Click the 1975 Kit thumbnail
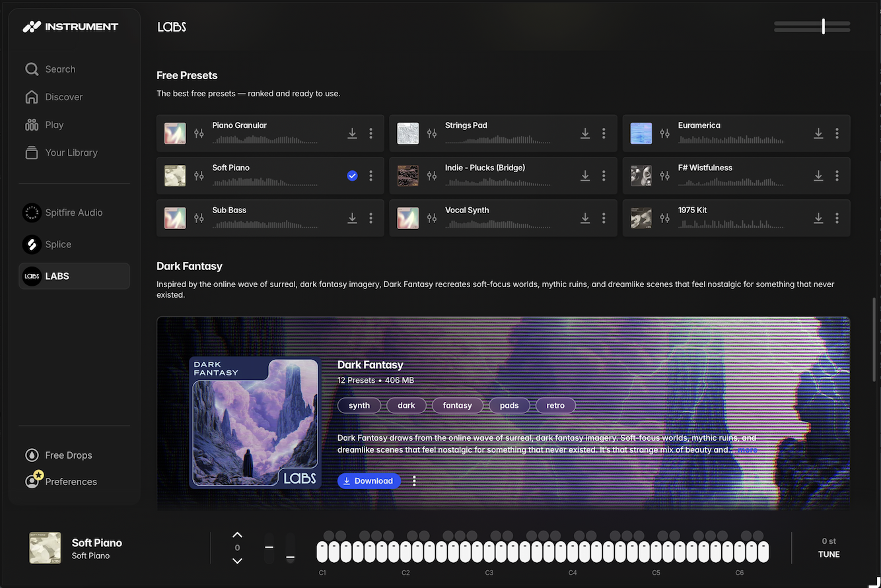The image size is (881, 588). coord(641,218)
